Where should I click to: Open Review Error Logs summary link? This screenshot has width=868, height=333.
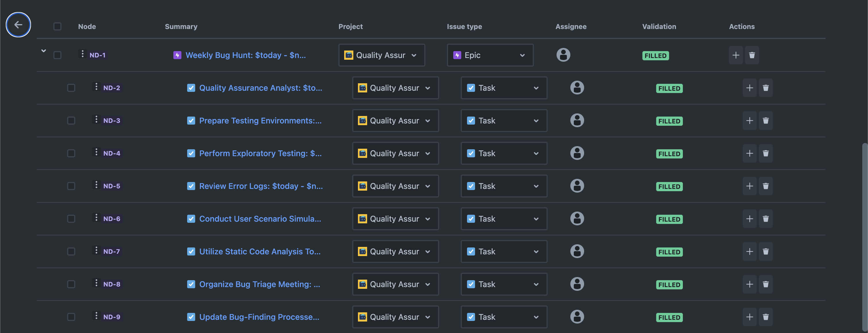pos(261,186)
